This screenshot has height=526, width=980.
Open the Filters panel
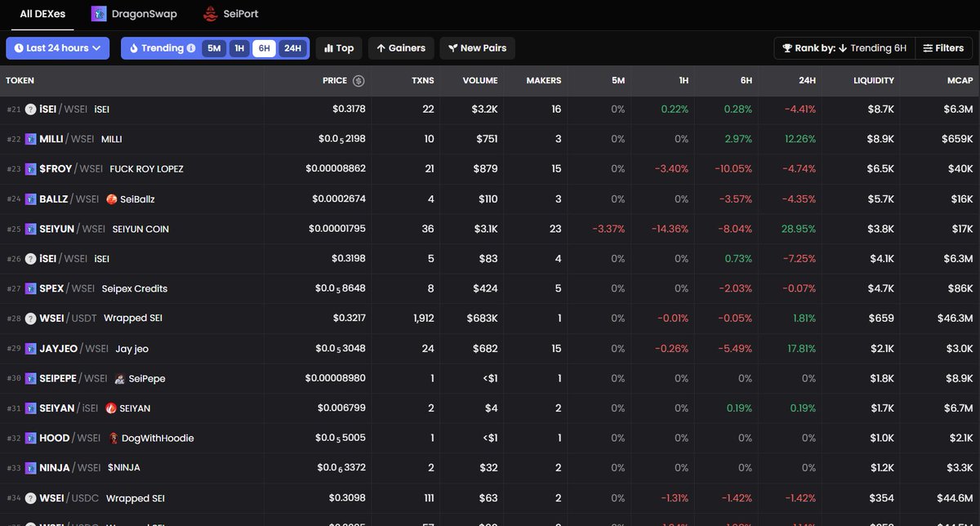click(943, 48)
